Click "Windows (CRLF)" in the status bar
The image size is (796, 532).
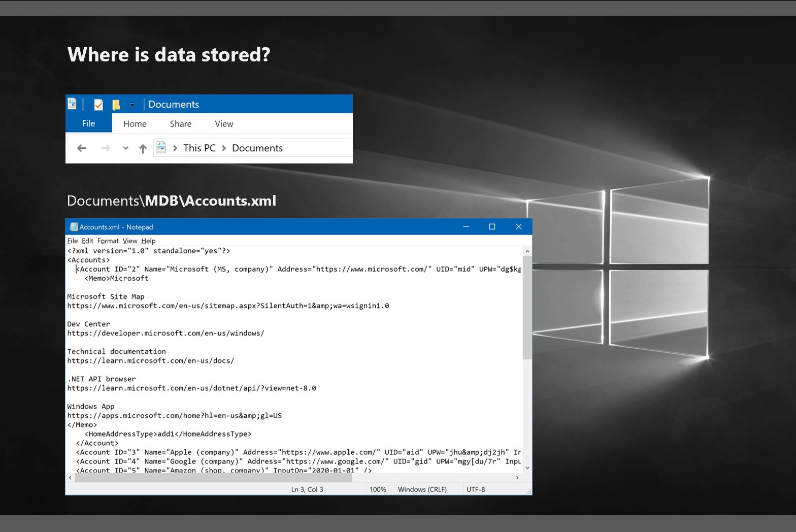[x=422, y=489]
